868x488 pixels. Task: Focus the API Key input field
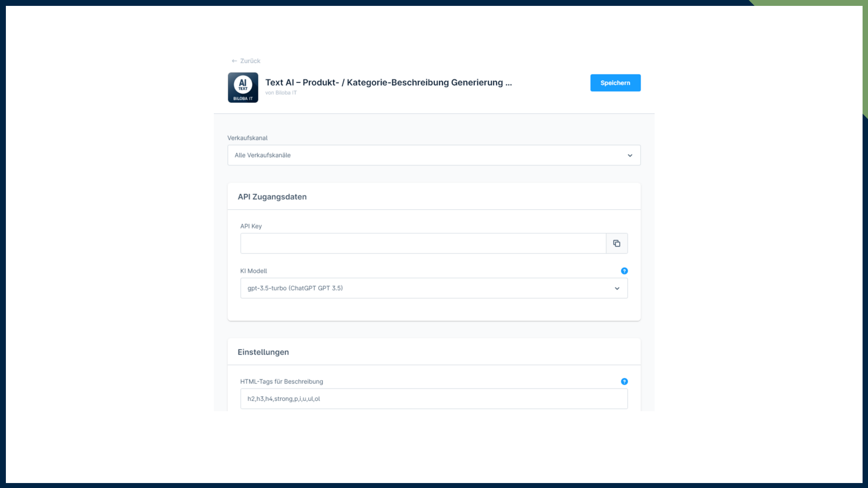click(423, 244)
